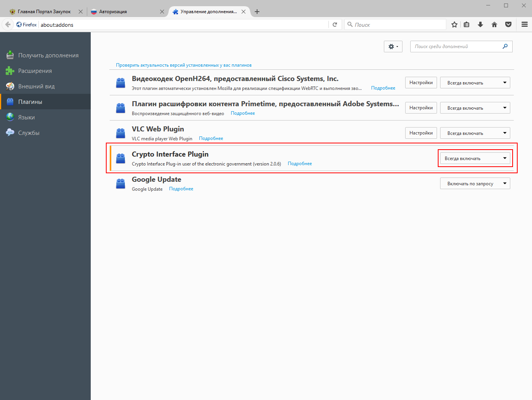Open the hamburger menu button
The image size is (532, 400).
[x=525, y=25]
